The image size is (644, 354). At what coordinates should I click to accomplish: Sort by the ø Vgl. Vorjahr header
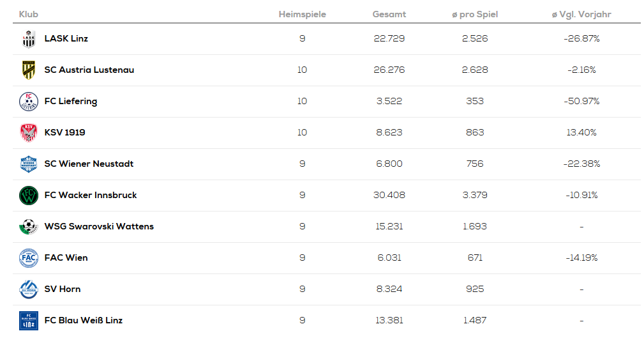[581, 14]
